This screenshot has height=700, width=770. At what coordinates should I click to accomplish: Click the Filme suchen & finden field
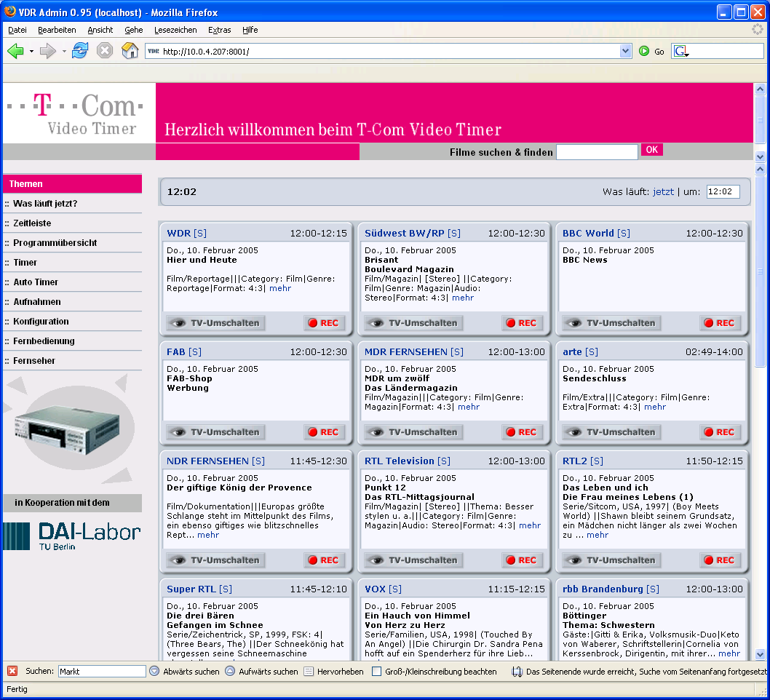(597, 152)
